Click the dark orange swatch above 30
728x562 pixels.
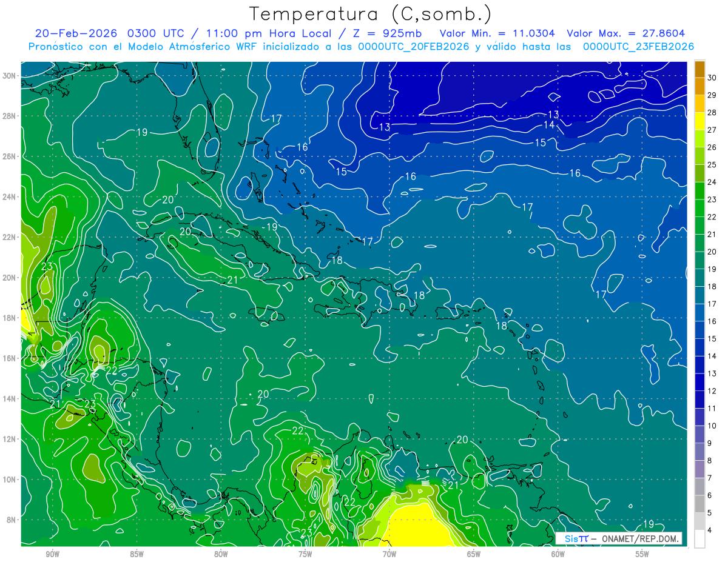[699, 69]
